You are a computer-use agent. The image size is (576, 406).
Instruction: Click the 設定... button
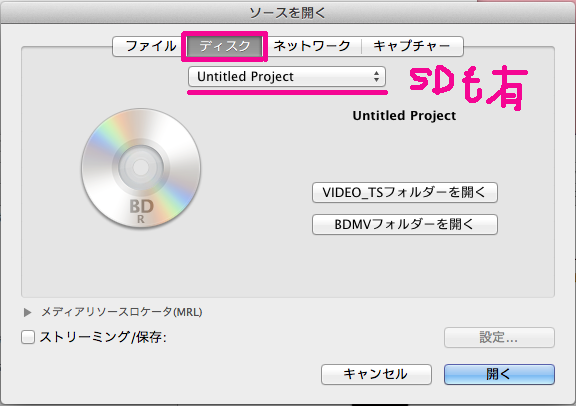click(x=499, y=337)
